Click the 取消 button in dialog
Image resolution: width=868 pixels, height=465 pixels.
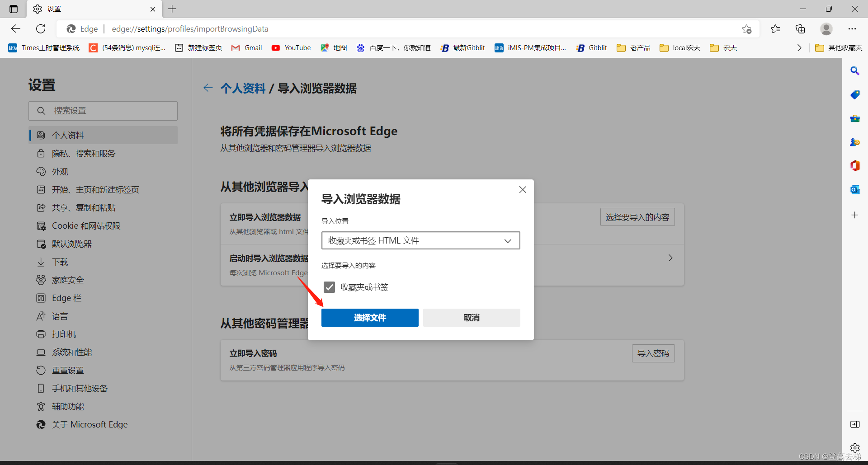tap(472, 318)
